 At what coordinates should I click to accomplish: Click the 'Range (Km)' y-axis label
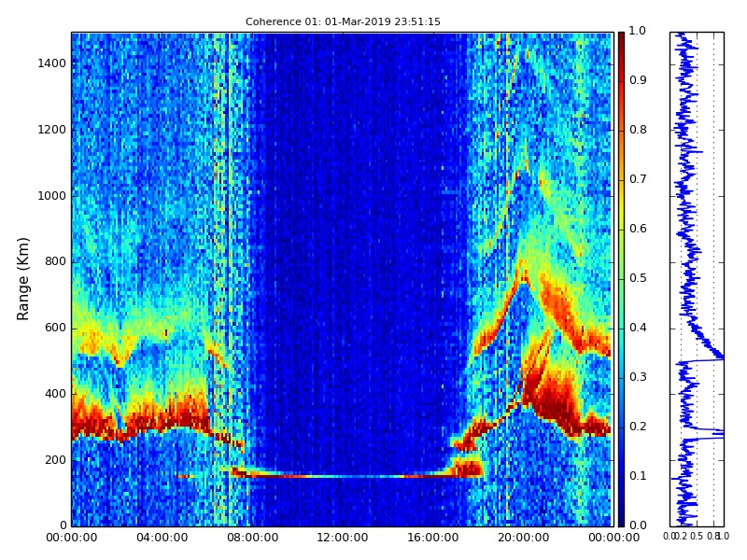(22, 279)
